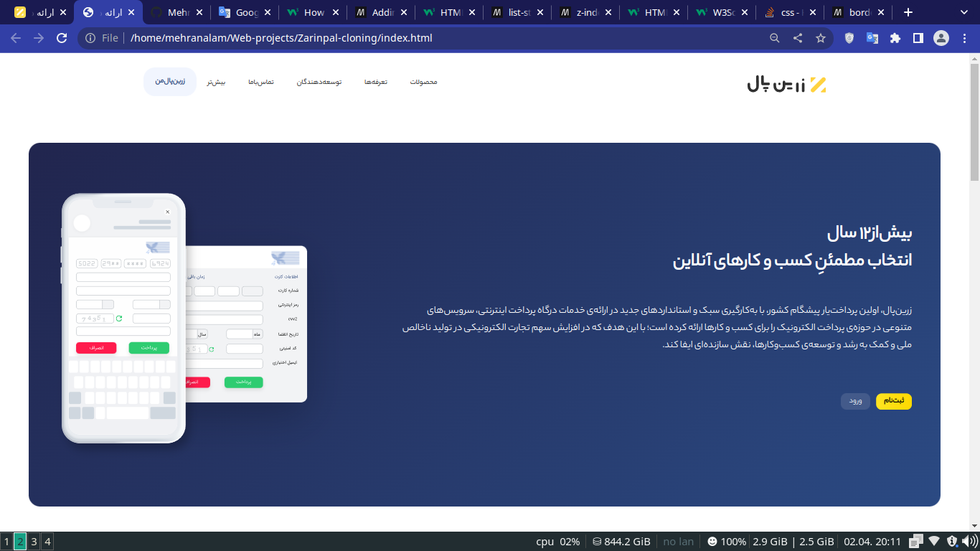Close the css Stack Overflow tab
Screen dimensions: 980x551
pyautogui.click(x=814, y=12)
